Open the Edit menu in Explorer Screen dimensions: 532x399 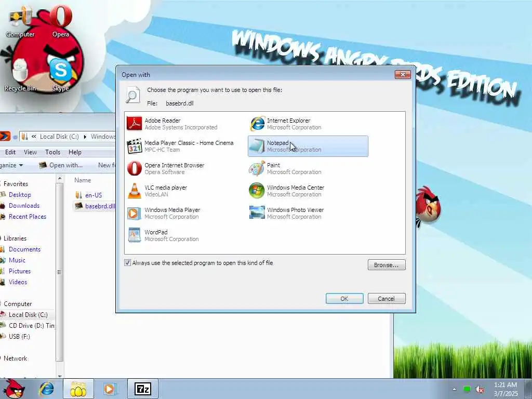point(10,152)
